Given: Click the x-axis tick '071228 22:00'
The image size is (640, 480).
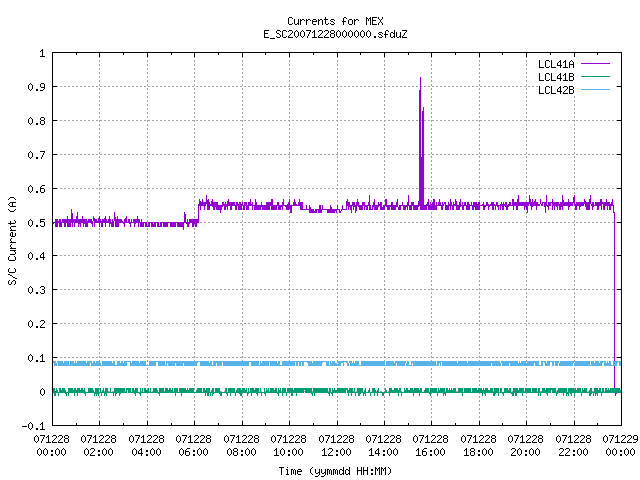Looking at the screenshot, I should point(573,445).
